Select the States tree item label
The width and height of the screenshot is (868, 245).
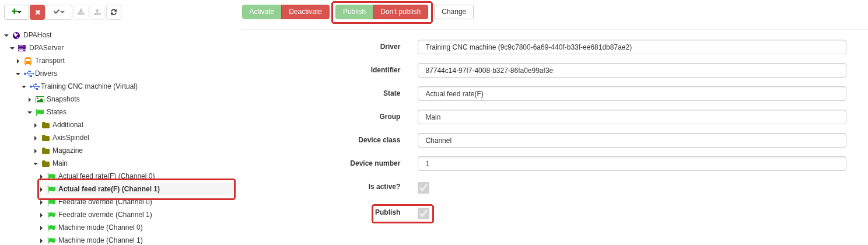[57, 112]
